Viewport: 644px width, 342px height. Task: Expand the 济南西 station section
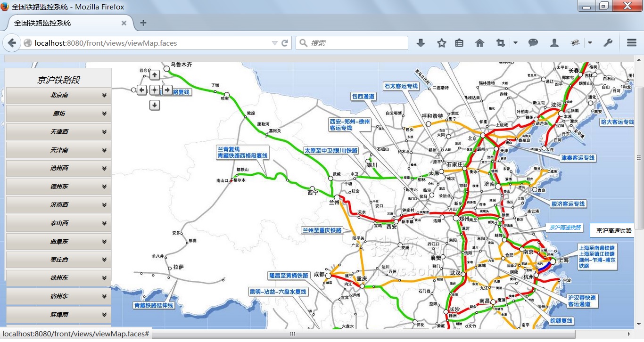tap(58, 205)
